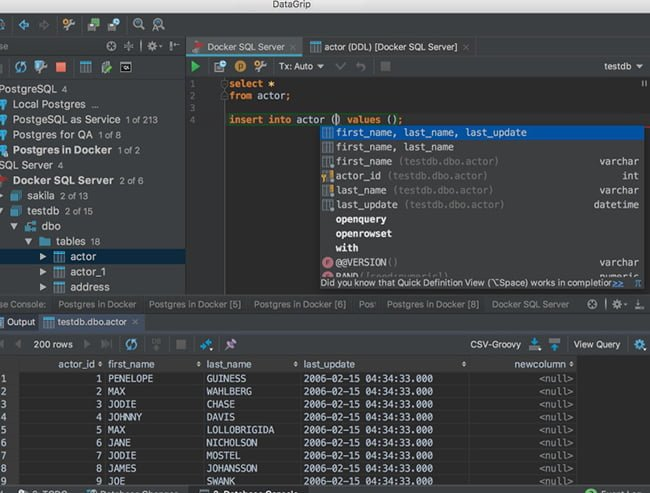Pick the last_update datetime completion suggestion
Viewport: 650px width, 493px height.
click(x=482, y=205)
